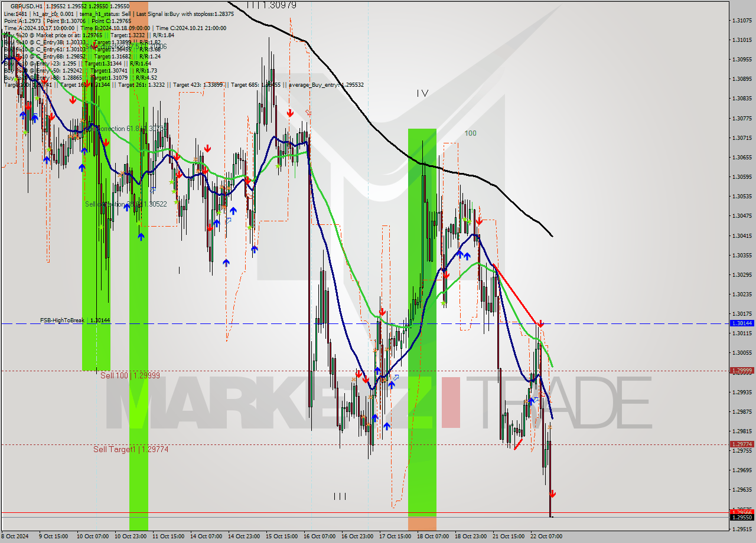
Task: Click 1.29635 on the price scale
Action: coord(742,490)
